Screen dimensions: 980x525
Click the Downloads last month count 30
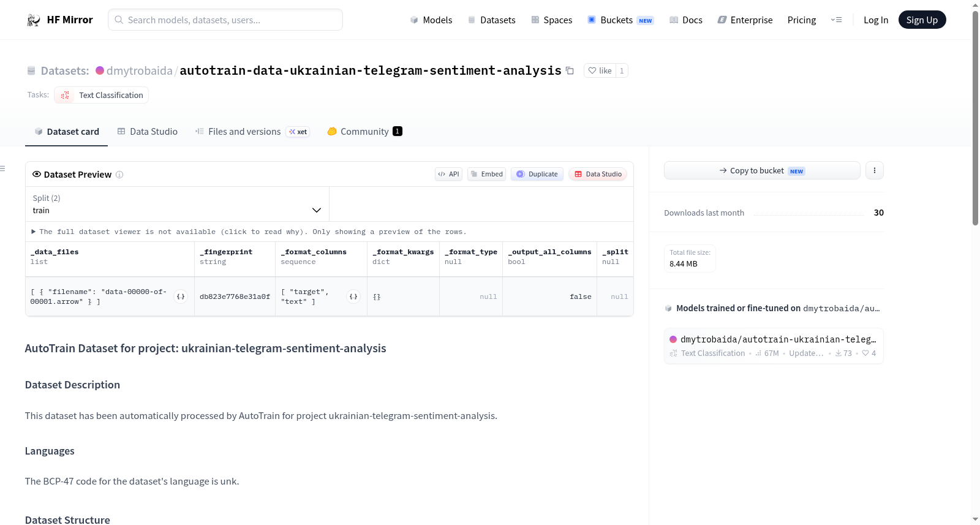[x=879, y=213]
